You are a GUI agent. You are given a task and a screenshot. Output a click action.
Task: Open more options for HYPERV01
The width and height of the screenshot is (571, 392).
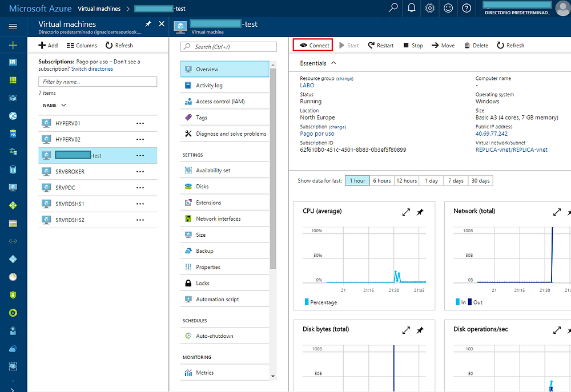[140, 123]
